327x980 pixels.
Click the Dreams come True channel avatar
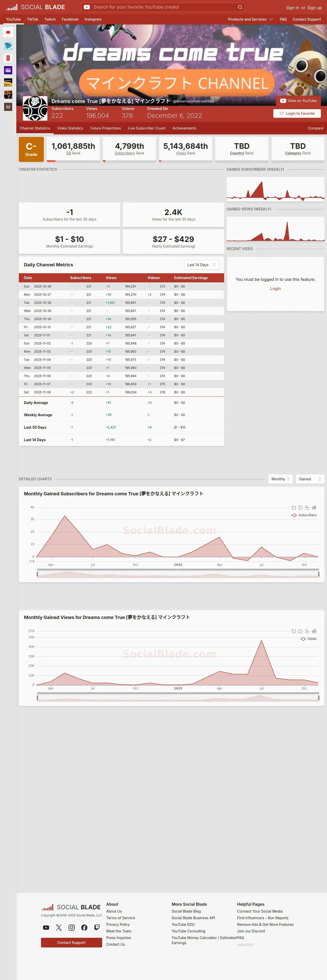tap(35, 108)
